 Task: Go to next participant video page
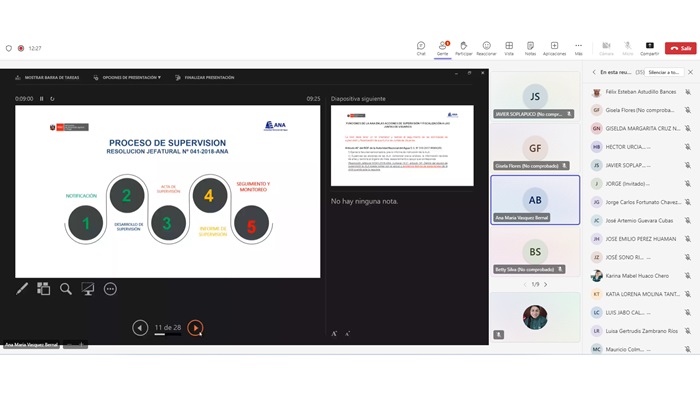[x=546, y=284]
